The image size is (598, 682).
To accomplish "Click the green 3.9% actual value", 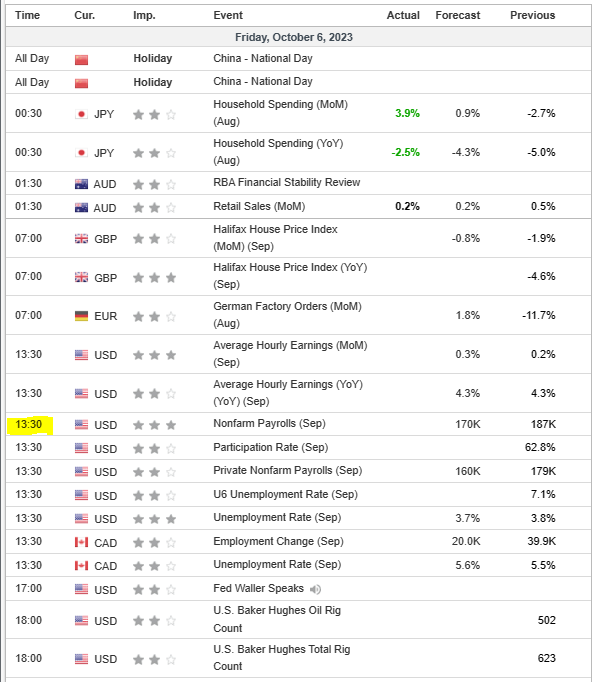I will (x=407, y=114).
